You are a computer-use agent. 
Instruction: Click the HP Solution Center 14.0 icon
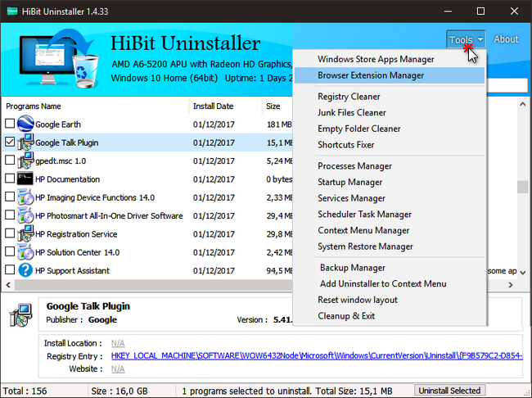[25, 252]
